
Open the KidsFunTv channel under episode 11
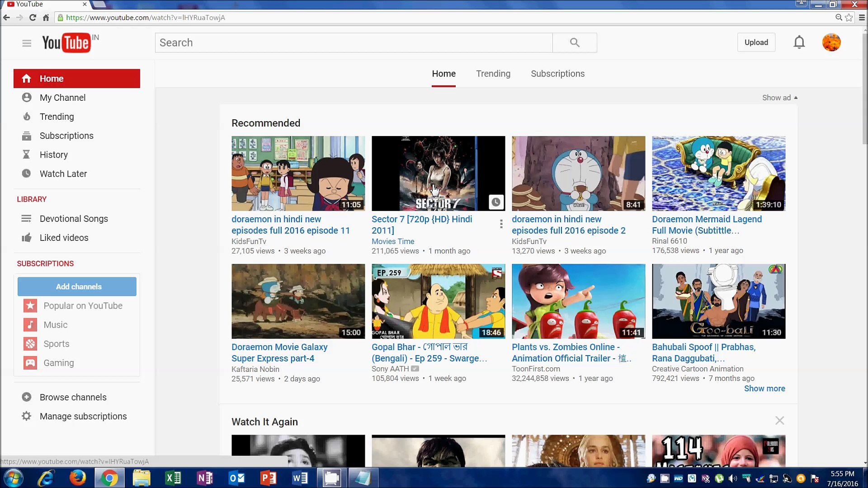click(x=249, y=241)
